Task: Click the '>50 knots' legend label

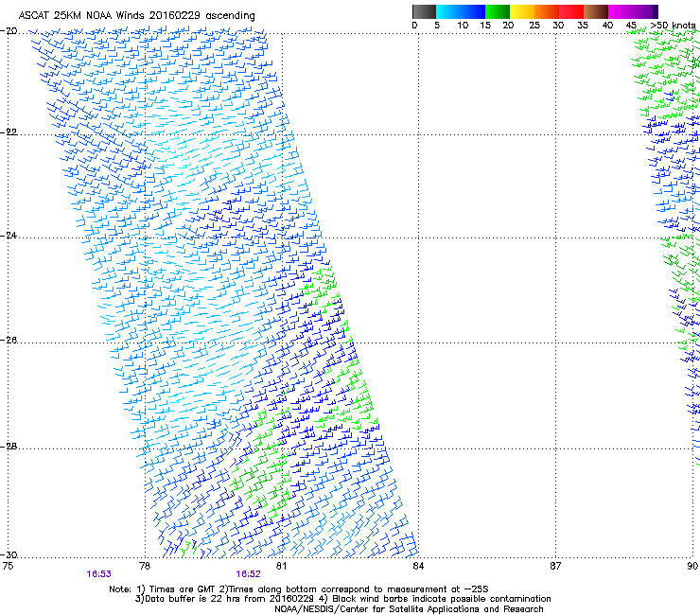Action: pos(673,26)
